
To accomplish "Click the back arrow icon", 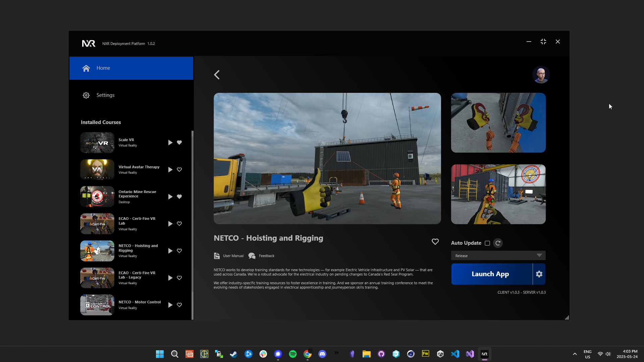I will point(217,75).
